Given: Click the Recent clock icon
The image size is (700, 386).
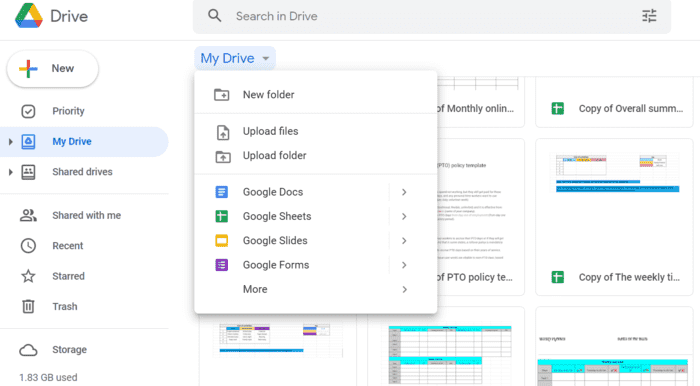Looking at the screenshot, I should pos(28,246).
